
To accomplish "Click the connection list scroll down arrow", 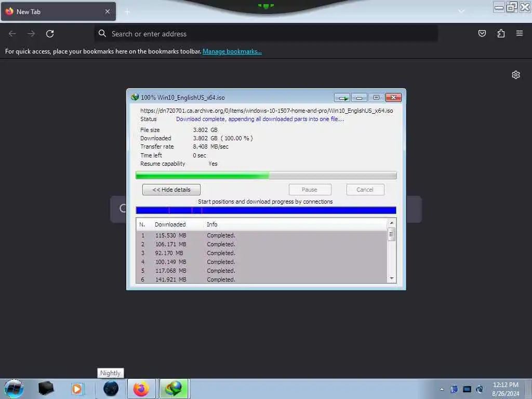I will tap(392, 278).
